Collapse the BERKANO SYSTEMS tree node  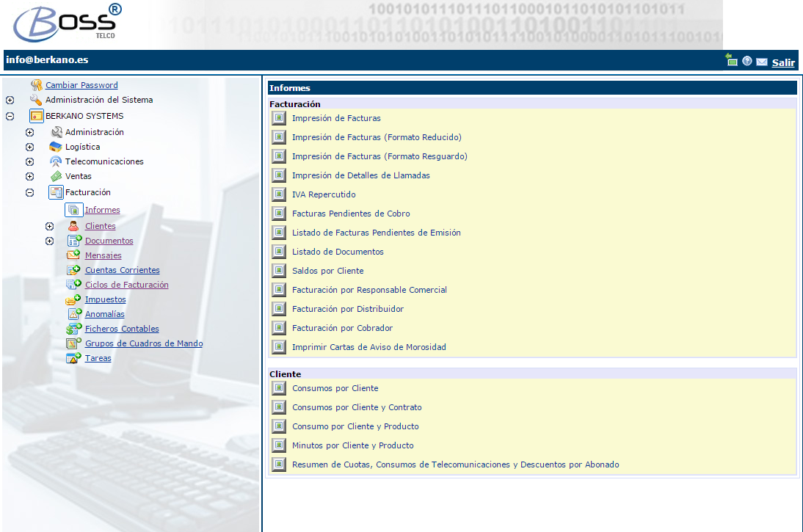point(10,116)
